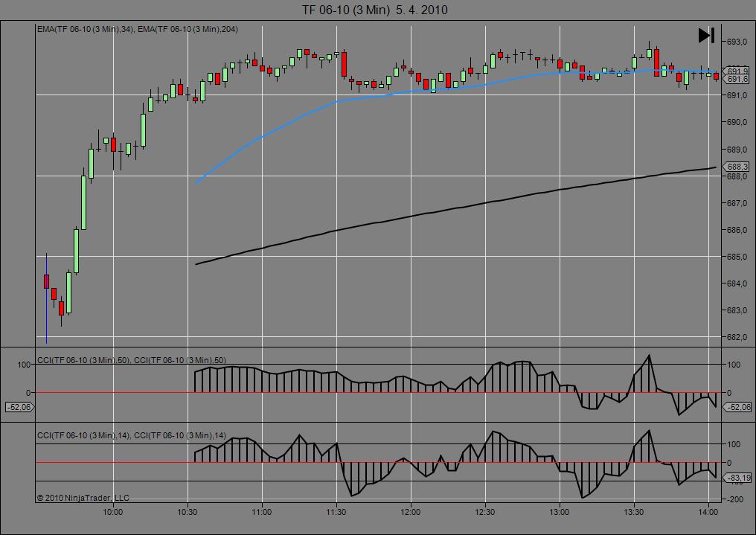The image size is (756, 535).
Task: Select the chart title TF 06-10 (3 Min)
Action: 345,10
